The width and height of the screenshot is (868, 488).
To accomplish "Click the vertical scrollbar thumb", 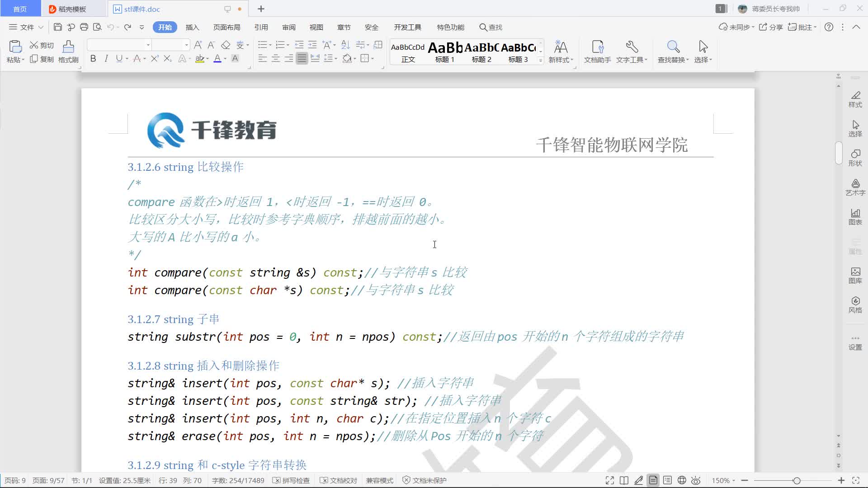I will pyautogui.click(x=839, y=153).
